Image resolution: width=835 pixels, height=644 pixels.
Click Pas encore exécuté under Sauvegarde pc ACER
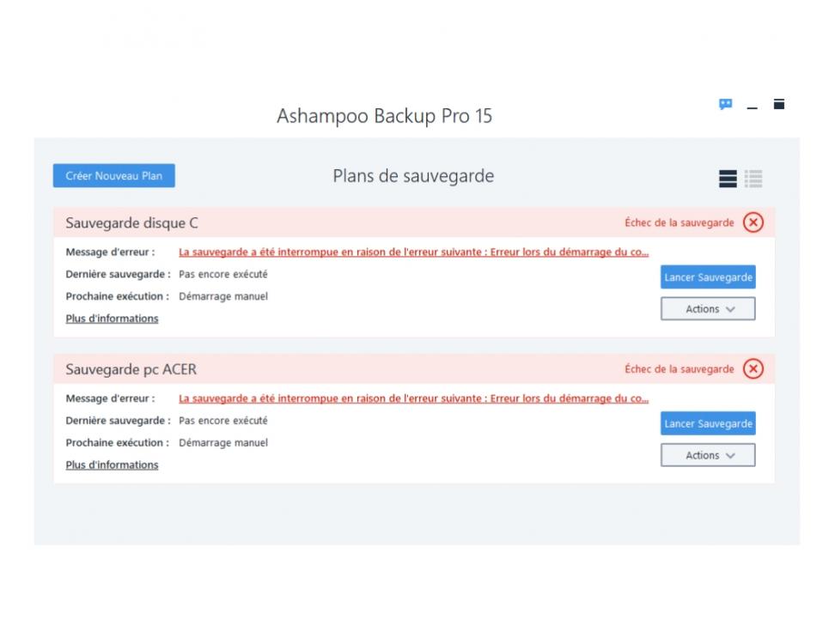tap(223, 421)
